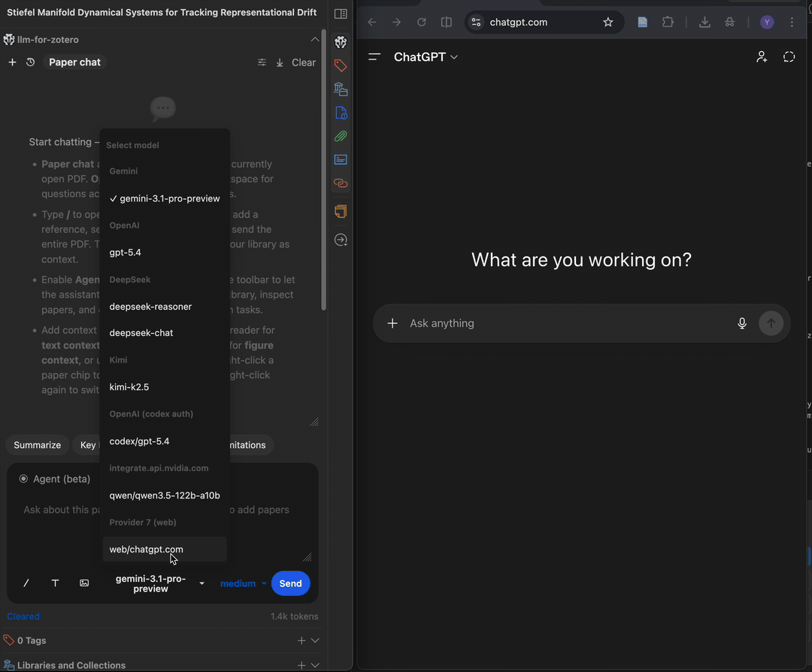Image resolution: width=812 pixels, height=672 pixels.
Task: Open Attachments paperclip icon in side rail
Action: (x=341, y=136)
